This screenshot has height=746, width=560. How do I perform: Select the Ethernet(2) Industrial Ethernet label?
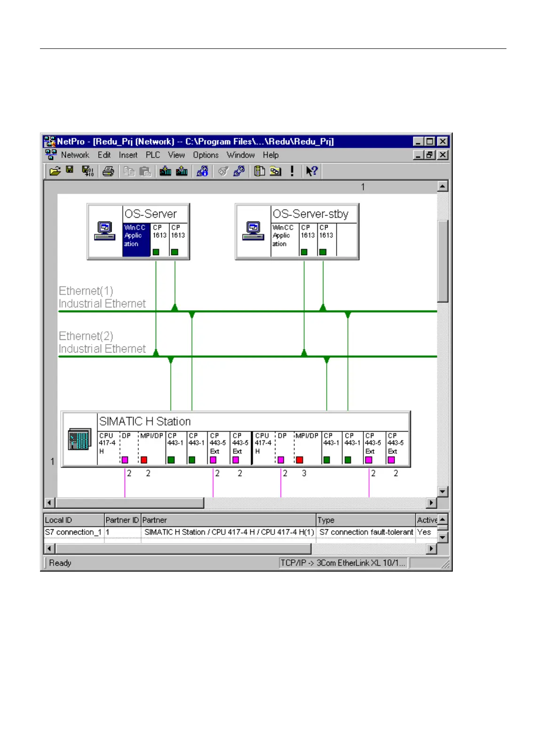pyautogui.click(x=102, y=342)
